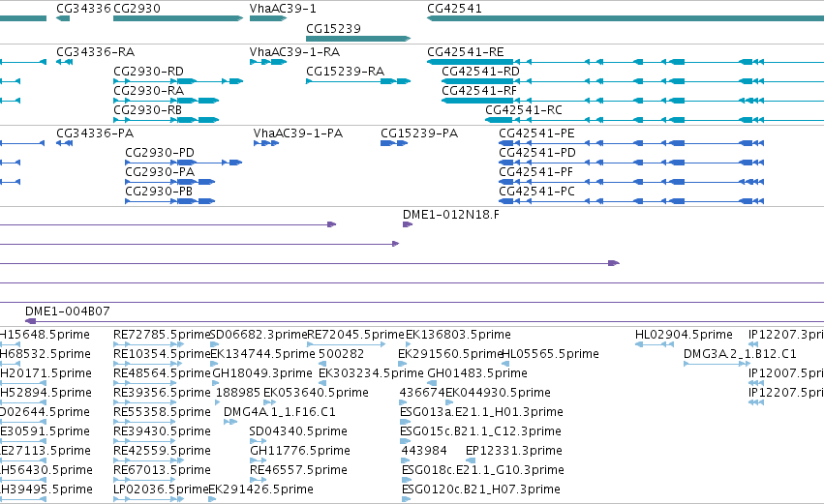The height and width of the screenshot is (504, 824).
Task: Select transcript CG2930-RB
Action: pyautogui.click(x=148, y=110)
